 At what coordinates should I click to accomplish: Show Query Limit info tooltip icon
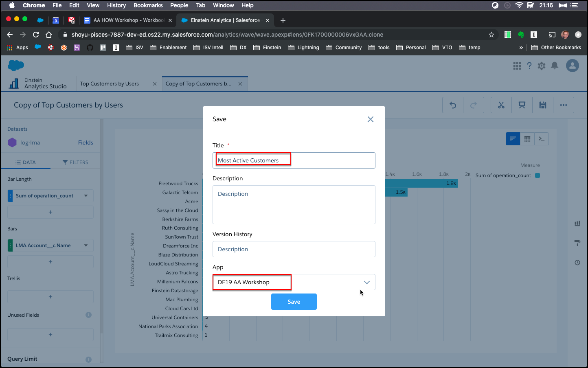[88, 359]
